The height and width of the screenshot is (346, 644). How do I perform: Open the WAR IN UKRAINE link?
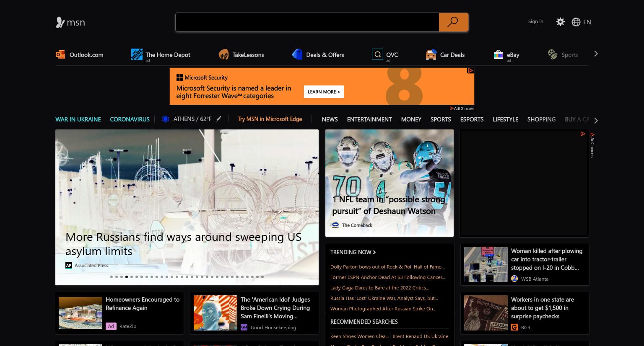78,119
